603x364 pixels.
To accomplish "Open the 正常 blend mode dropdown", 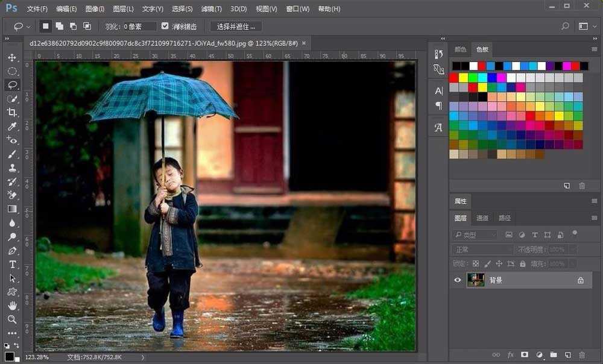I will click(482, 249).
